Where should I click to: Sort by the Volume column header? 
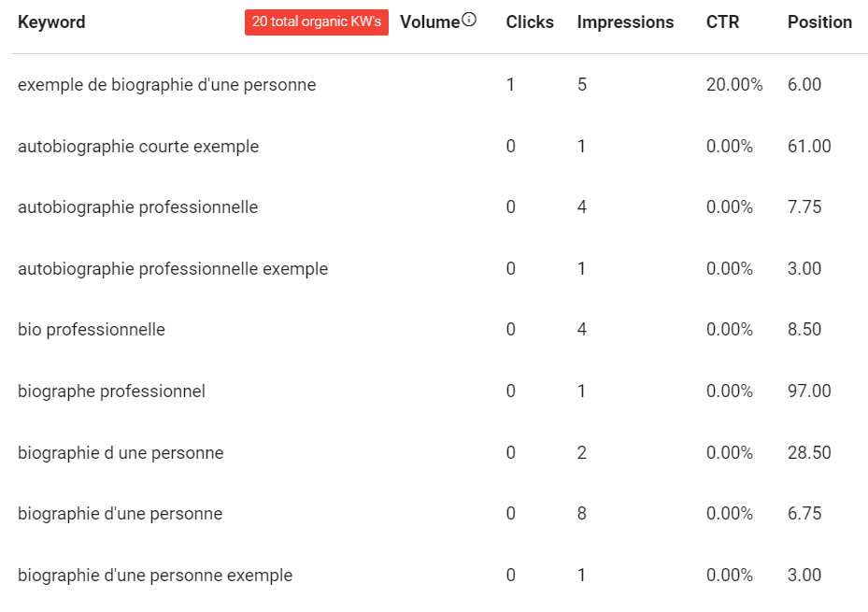430,22
